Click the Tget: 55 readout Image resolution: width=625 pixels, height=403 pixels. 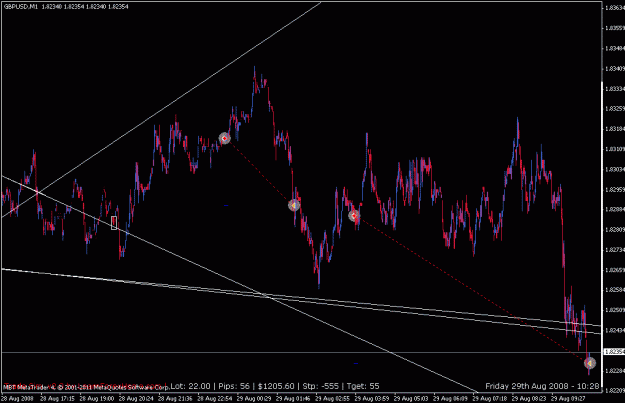[363, 386]
